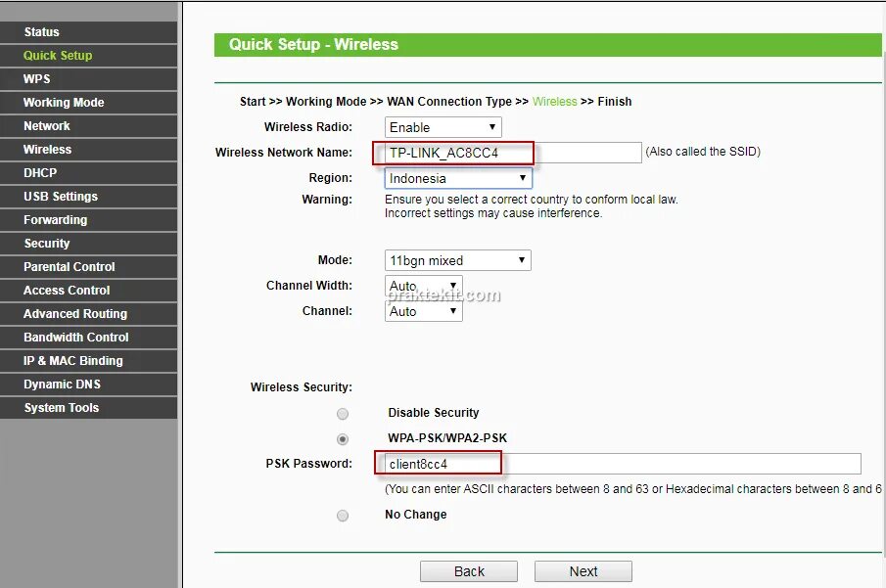Open the Channel dropdown
Screen dimensions: 886x588
[424, 311]
